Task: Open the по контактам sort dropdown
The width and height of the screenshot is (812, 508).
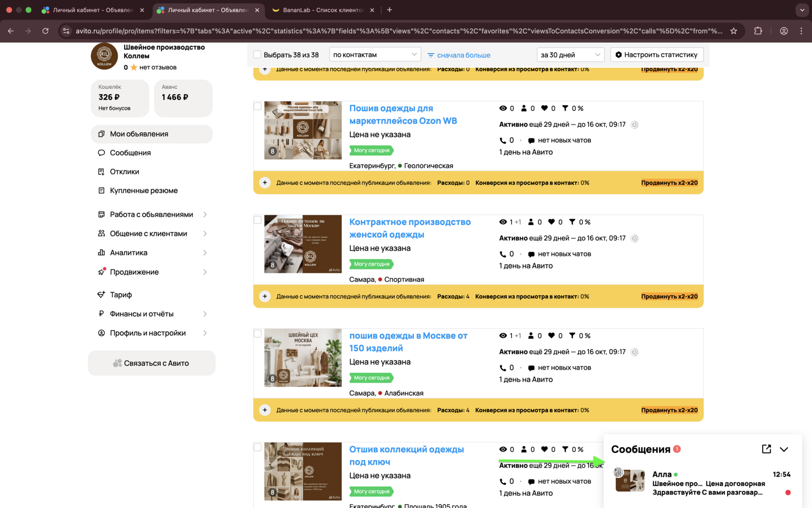Action: (x=375, y=55)
